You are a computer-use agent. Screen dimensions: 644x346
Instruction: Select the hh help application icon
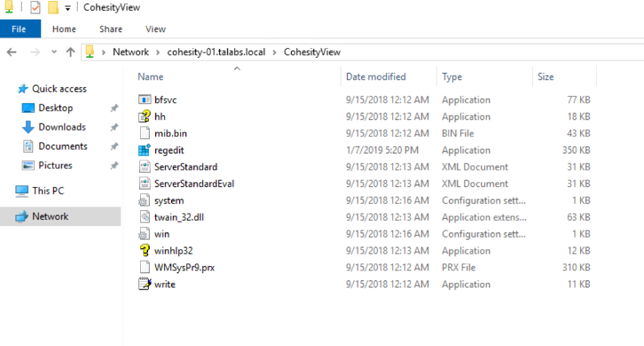point(145,117)
